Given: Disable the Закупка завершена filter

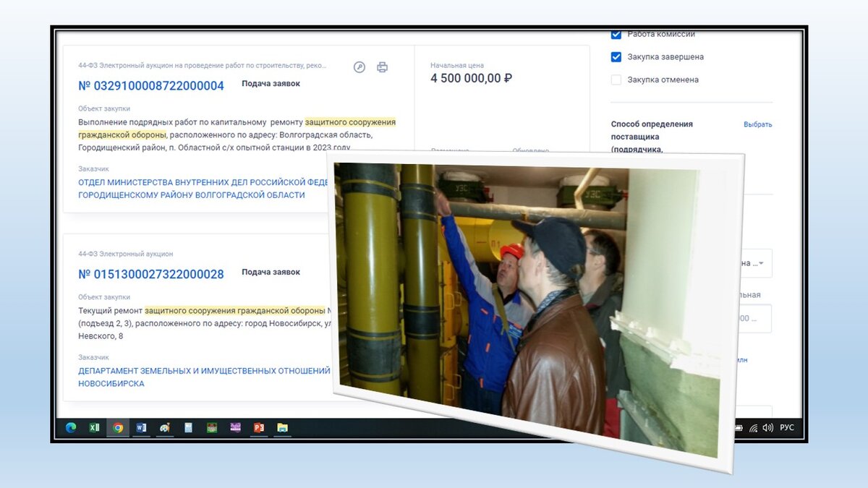Looking at the screenshot, I should pos(616,56).
